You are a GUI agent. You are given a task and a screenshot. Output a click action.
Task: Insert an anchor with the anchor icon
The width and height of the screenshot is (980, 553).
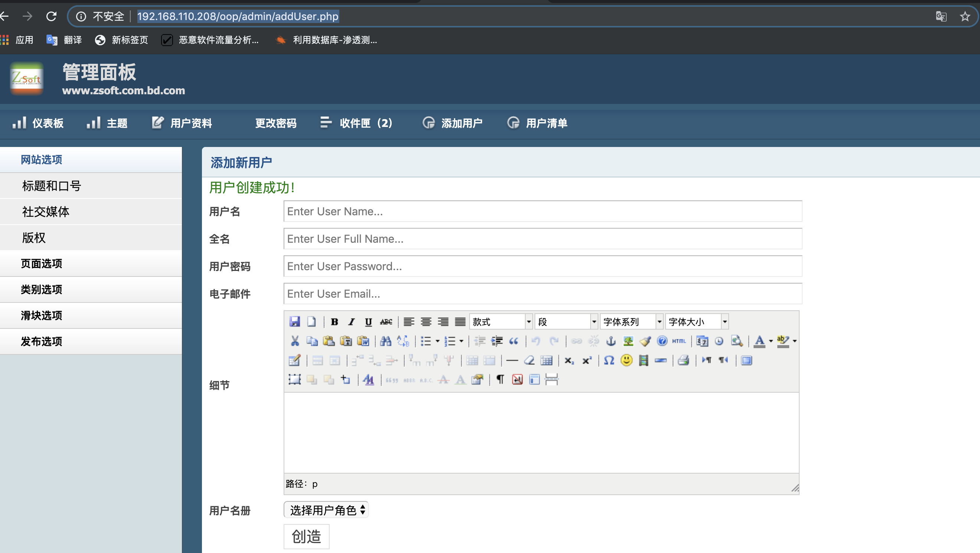611,341
